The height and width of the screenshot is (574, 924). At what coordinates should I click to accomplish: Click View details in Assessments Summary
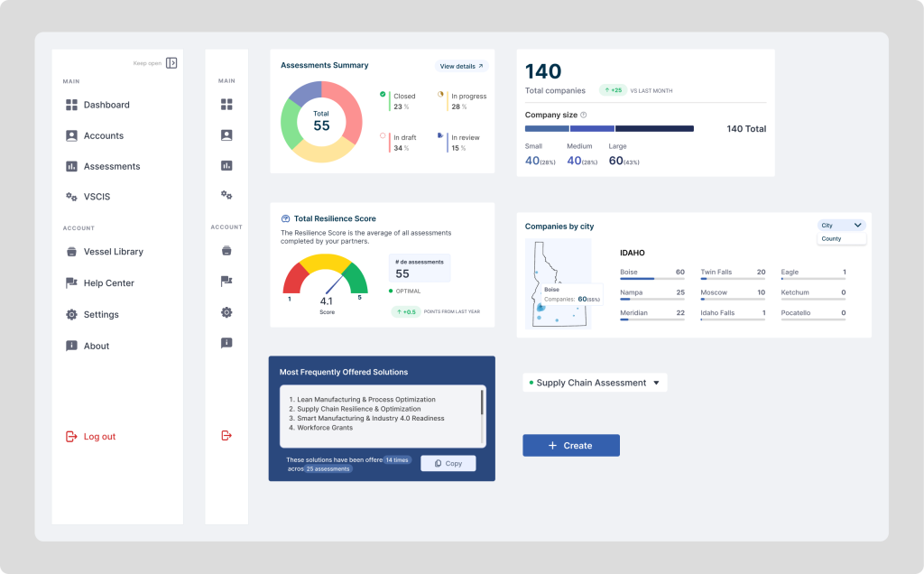(459, 66)
